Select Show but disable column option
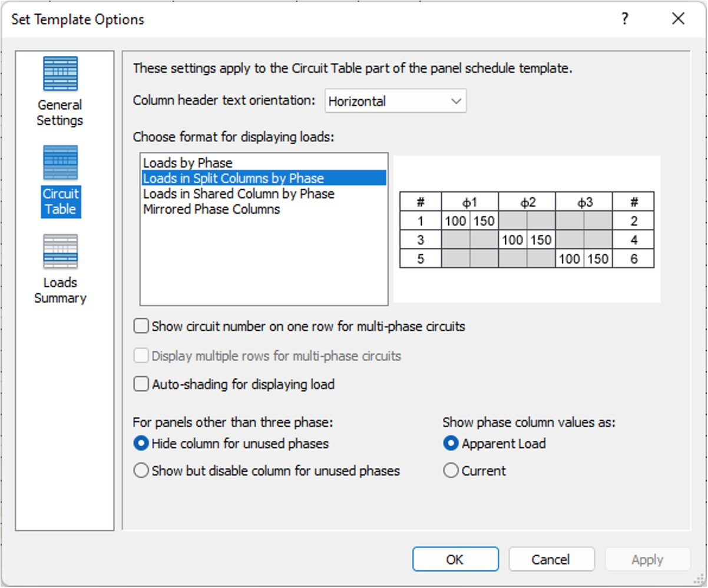 (x=141, y=471)
